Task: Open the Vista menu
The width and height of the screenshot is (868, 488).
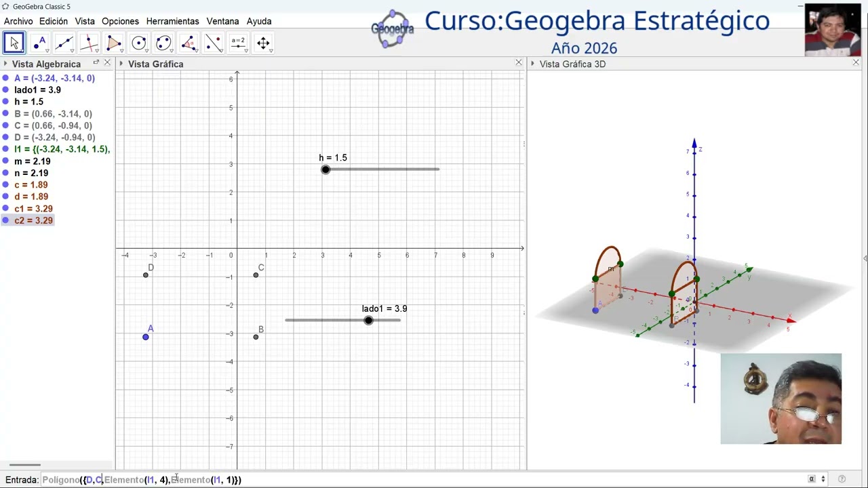Action: 85,21
